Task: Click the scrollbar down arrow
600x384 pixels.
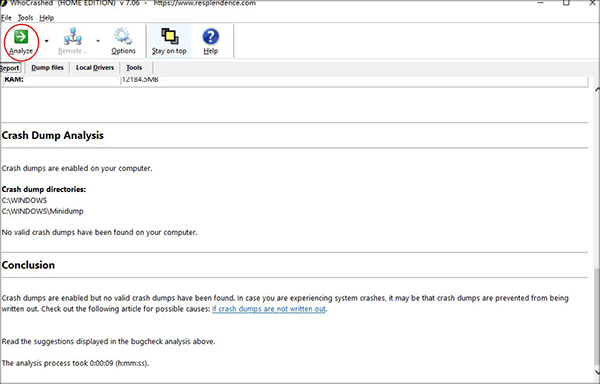Action: 597,372
